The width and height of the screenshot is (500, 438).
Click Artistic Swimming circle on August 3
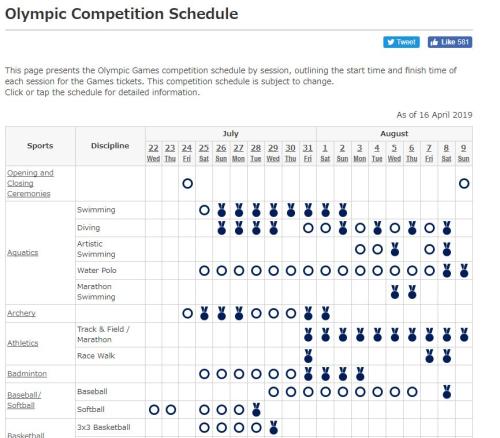click(x=360, y=249)
